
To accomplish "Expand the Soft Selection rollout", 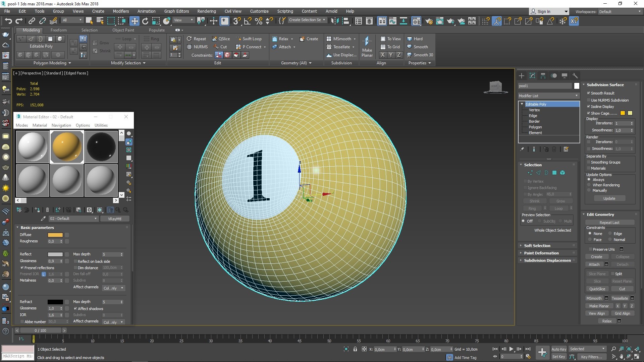I will click(x=537, y=246).
